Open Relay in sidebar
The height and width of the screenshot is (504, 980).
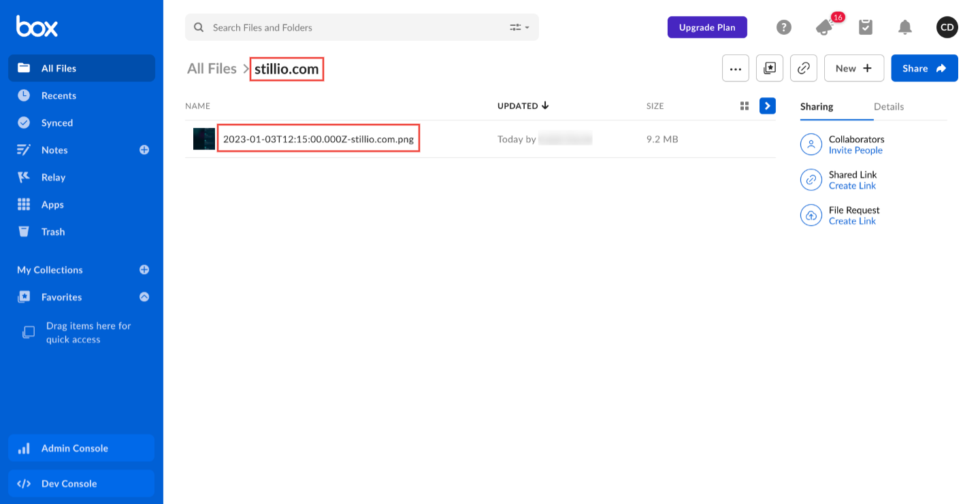[x=82, y=177]
